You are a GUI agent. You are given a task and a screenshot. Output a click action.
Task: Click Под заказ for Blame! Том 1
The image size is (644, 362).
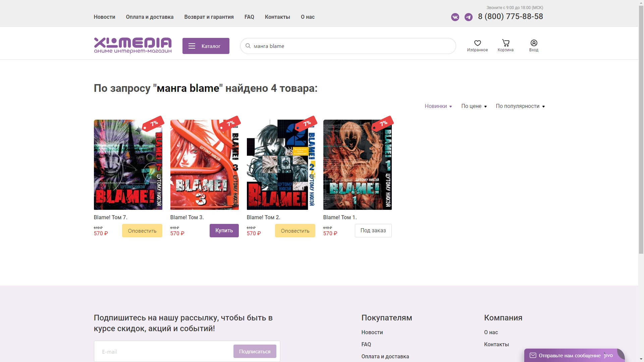pos(373,231)
